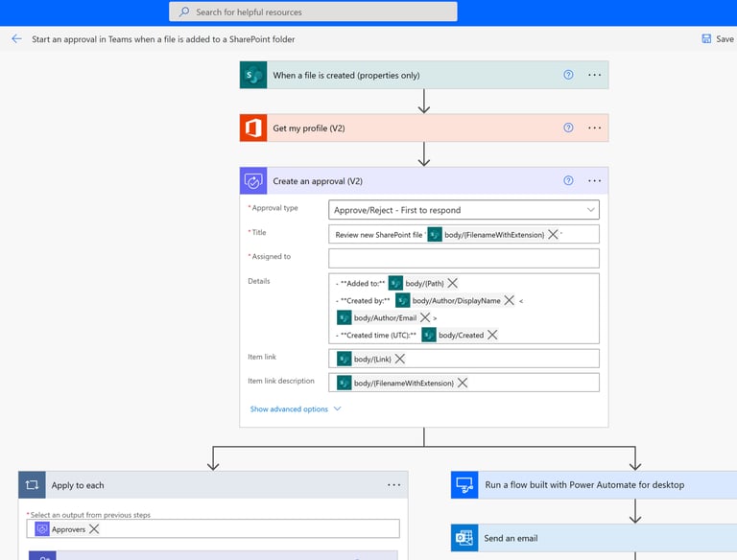Remove FilenameWithExtension token from Title
This screenshot has height=560, width=737.
point(553,234)
